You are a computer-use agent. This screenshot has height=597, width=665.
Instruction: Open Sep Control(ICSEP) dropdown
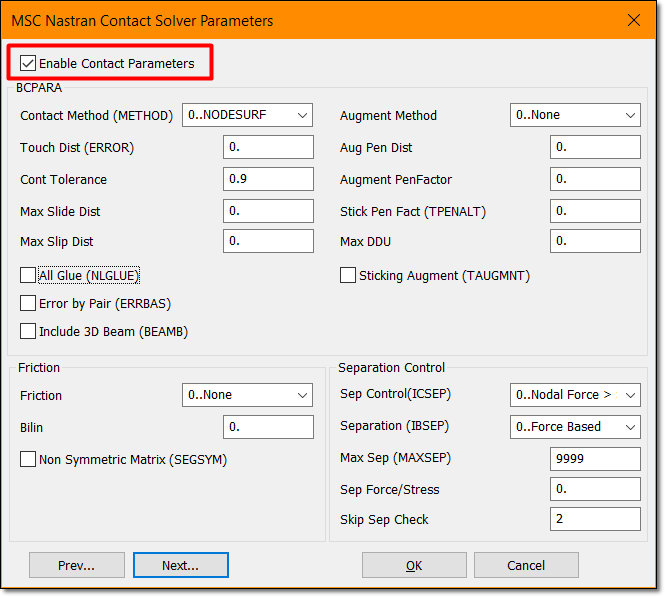575,395
